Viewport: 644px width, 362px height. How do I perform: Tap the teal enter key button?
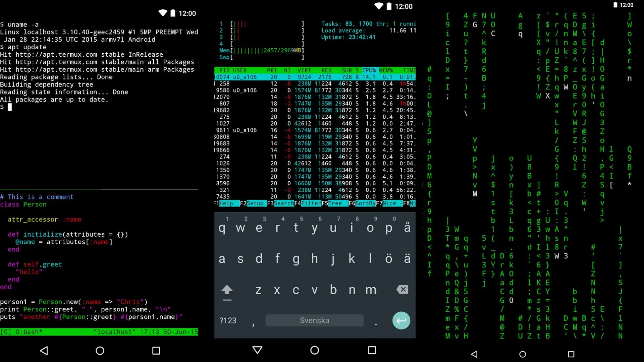coord(401,320)
